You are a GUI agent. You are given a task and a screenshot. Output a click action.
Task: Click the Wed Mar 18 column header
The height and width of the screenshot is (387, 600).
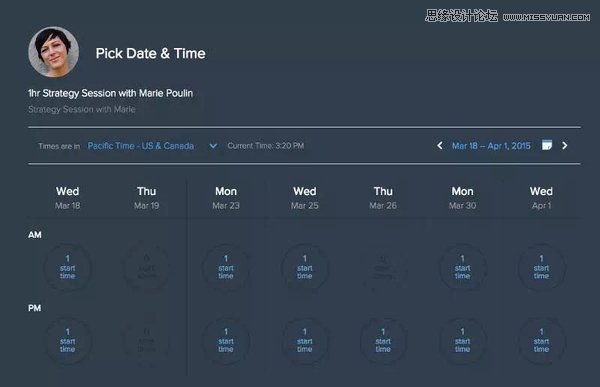click(x=68, y=198)
